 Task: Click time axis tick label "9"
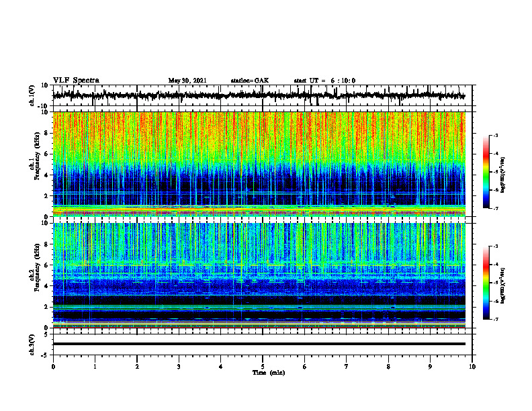430,367
